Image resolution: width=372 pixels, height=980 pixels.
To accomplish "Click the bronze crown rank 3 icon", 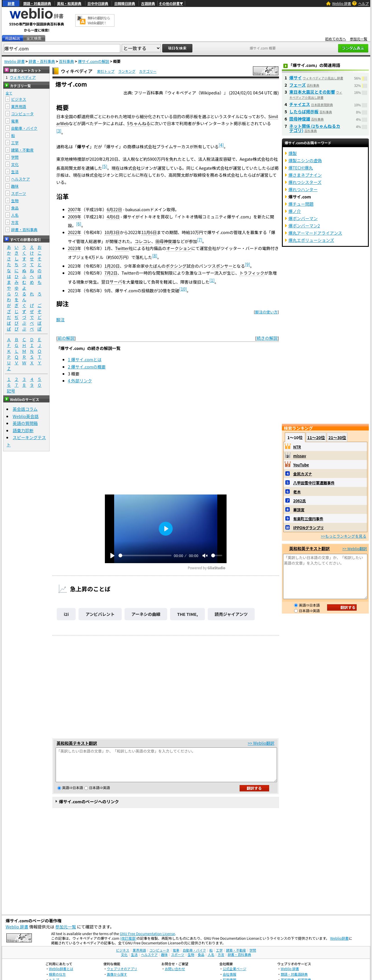I will click(288, 465).
